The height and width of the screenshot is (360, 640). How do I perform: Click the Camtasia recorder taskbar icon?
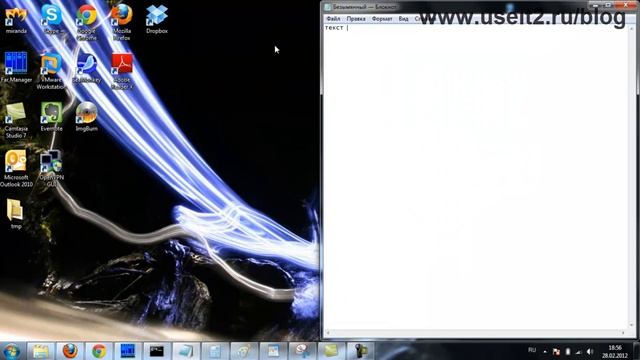point(360,351)
